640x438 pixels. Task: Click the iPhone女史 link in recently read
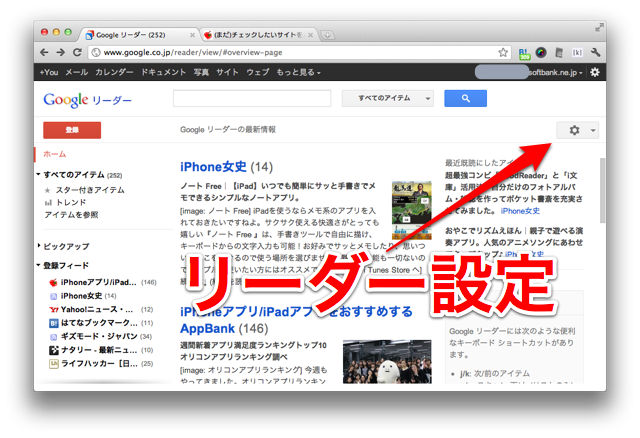coord(520,211)
